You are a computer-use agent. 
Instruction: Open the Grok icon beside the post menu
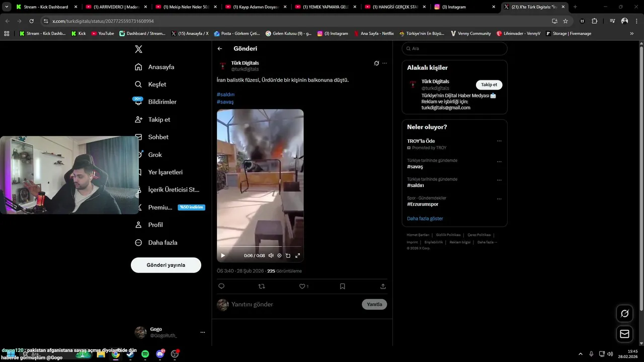[x=376, y=63]
